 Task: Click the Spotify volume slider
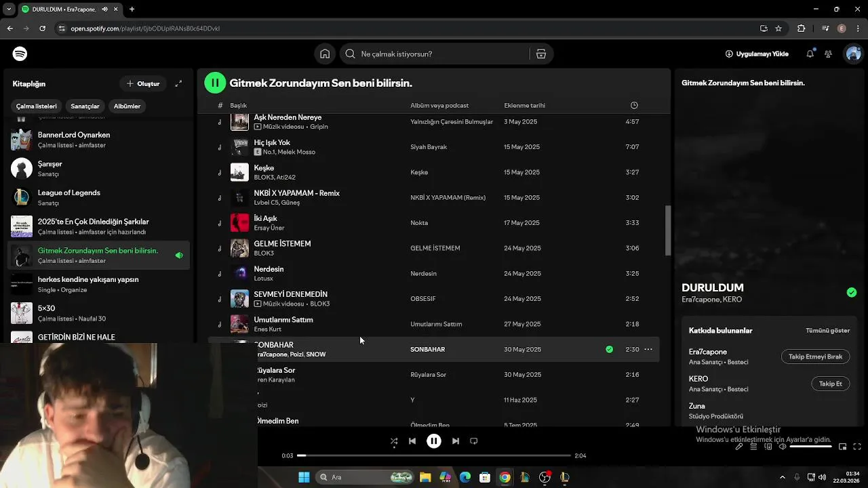[x=811, y=447]
